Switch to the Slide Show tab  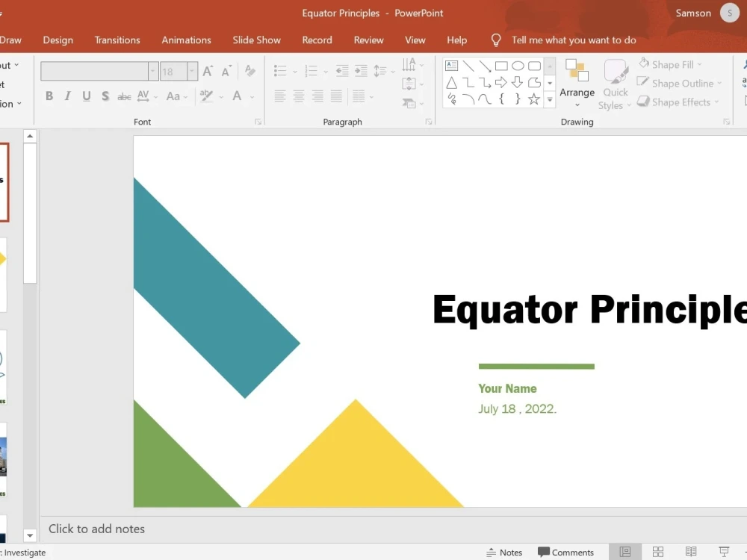click(257, 40)
